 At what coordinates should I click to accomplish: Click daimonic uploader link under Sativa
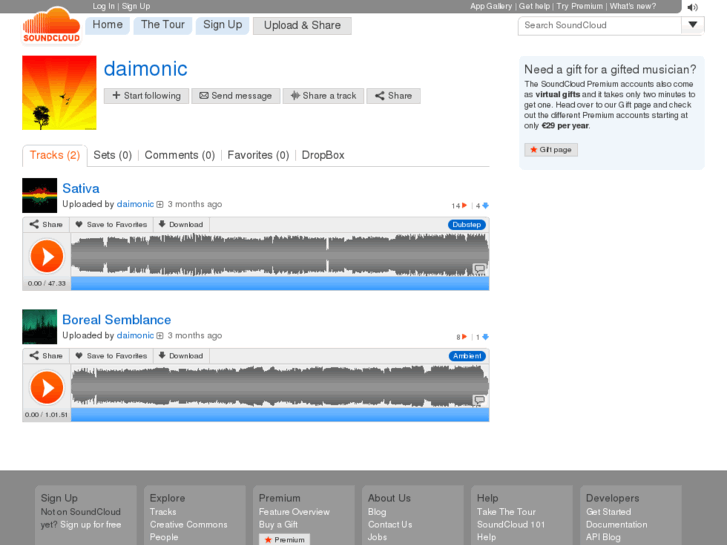point(135,204)
